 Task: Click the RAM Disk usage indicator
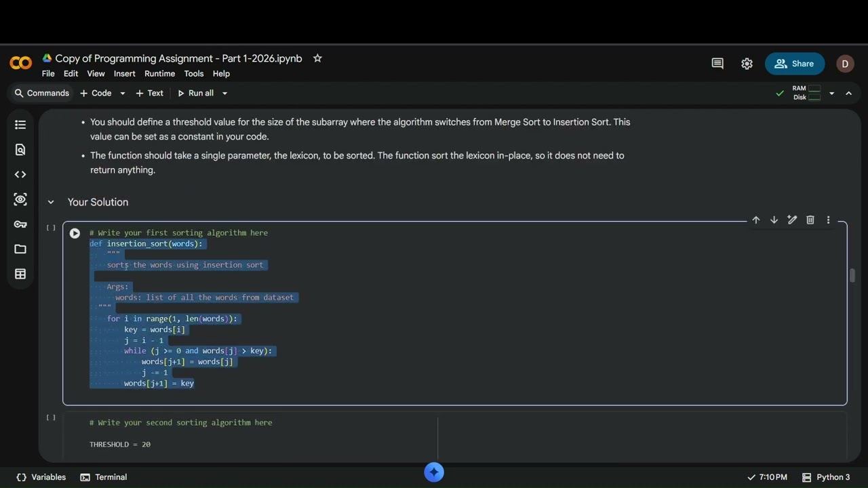806,94
